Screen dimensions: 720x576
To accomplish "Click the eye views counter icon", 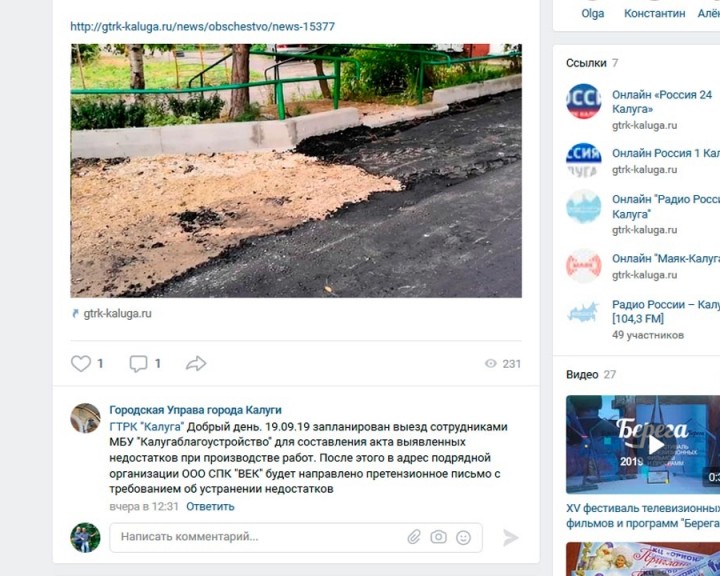I will click(491, 364).
